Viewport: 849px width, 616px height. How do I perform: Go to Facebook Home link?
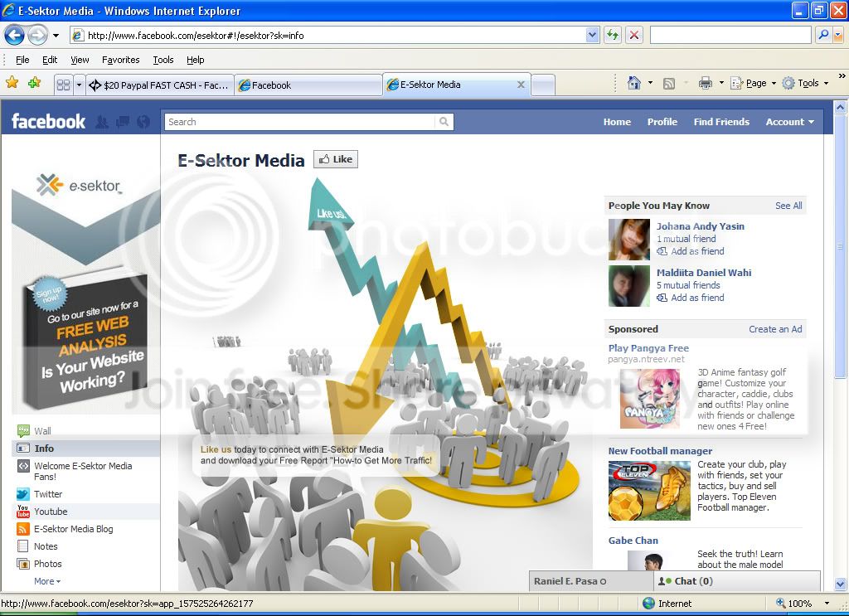617,122
